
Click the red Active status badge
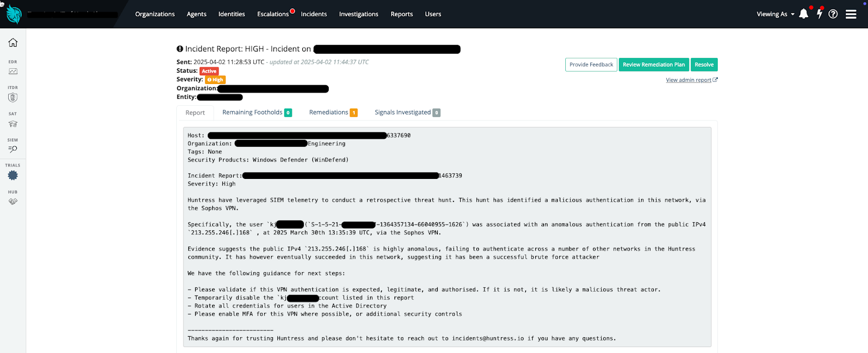209,71
